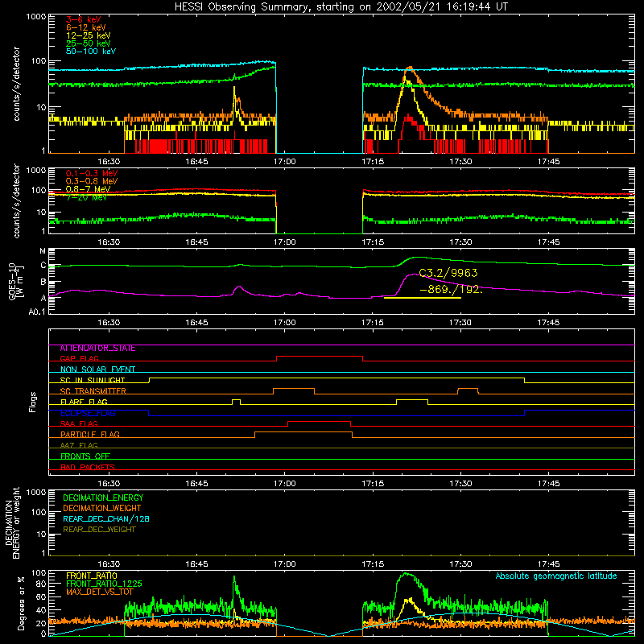644x644 pixels.
Task: Click the 0.8-7 MeV legend label
Action: (x=89, y=189)
